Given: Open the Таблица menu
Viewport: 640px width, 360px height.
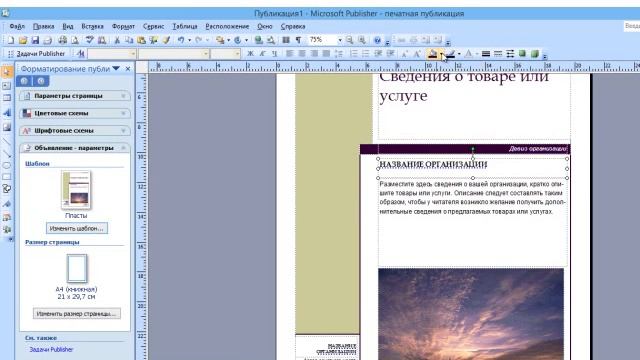Looking at the screenshot, I should pos(184,27).
